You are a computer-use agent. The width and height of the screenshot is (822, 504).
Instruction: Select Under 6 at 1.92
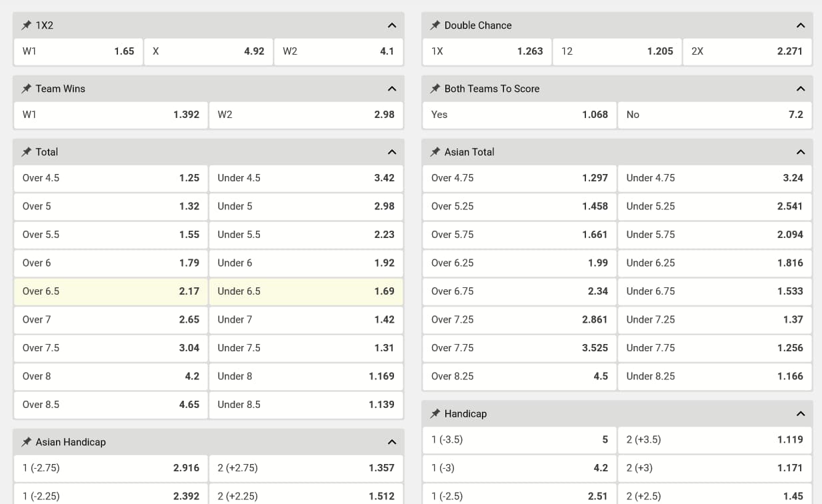click(306, 263)
